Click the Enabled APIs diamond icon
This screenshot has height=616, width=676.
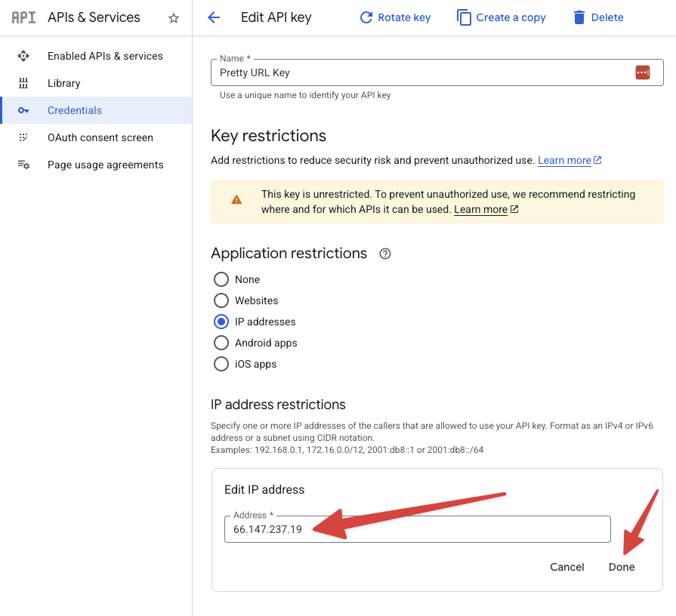coord(23,56)
